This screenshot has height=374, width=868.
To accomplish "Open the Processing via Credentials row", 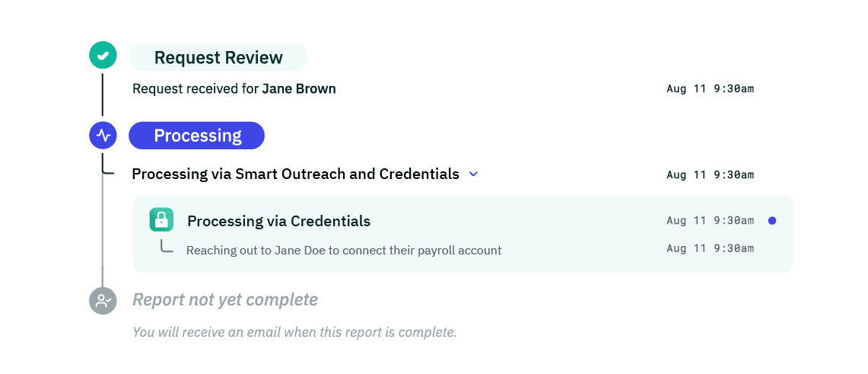I will (463, 221).
